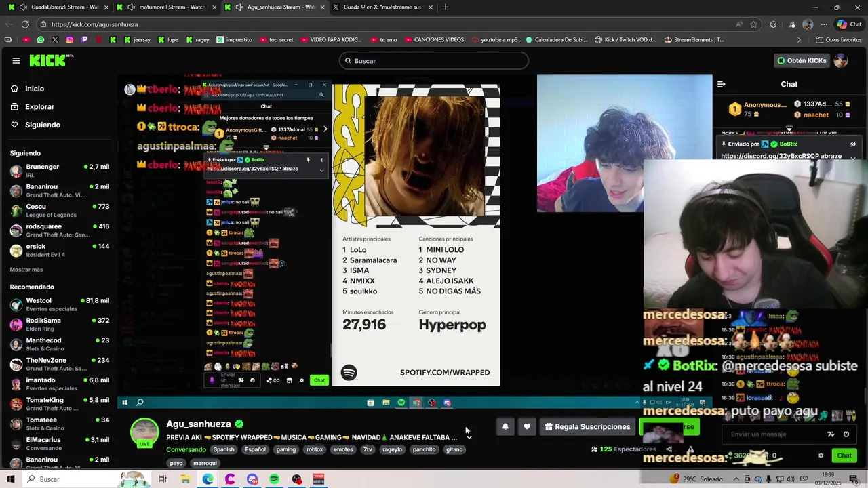
Task: Go to Kick home via logo
Action: point(51,60)
